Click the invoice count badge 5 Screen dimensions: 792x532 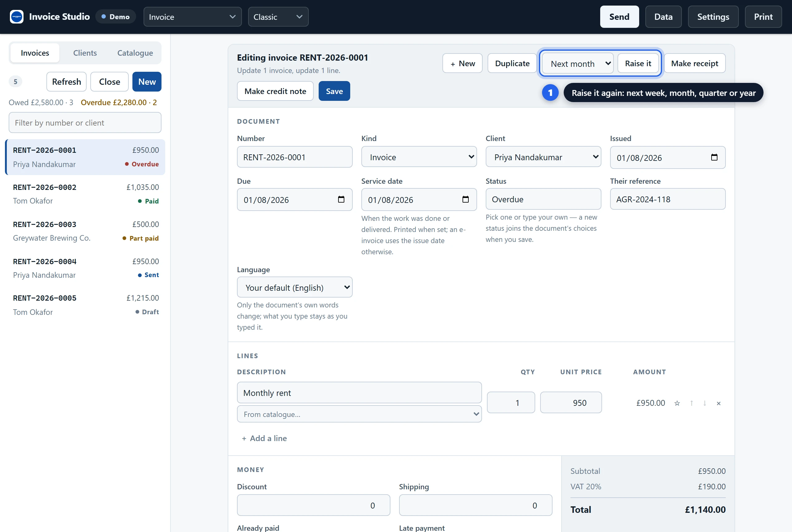[15, 81]
